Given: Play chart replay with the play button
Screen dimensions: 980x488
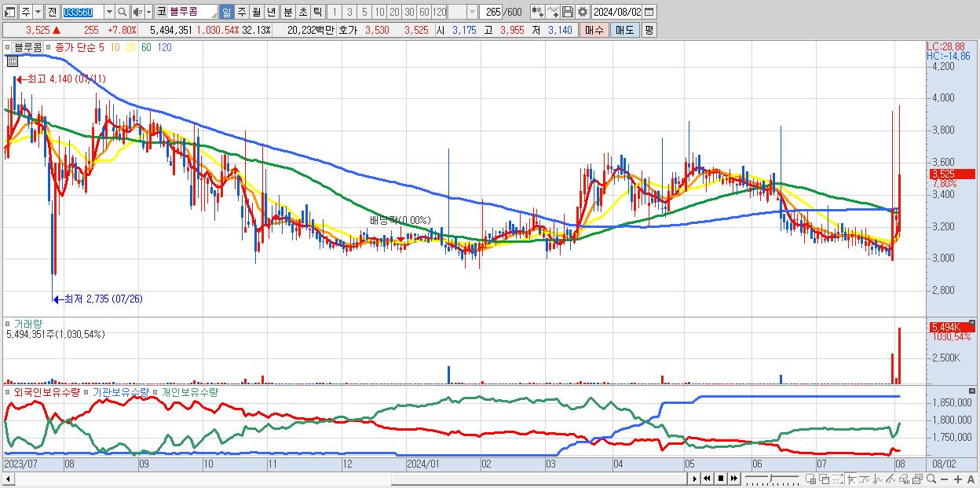Looking at the screenshot, I should (695, 479).
